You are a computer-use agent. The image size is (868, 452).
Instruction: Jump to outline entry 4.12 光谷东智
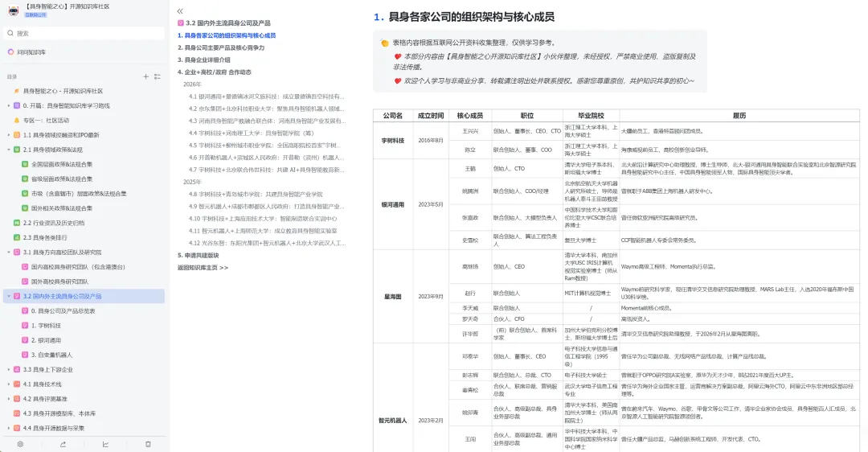[x=268, y=243]
